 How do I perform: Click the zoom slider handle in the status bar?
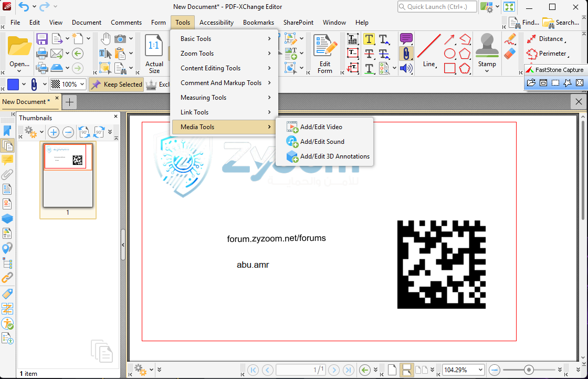point(529,370)
